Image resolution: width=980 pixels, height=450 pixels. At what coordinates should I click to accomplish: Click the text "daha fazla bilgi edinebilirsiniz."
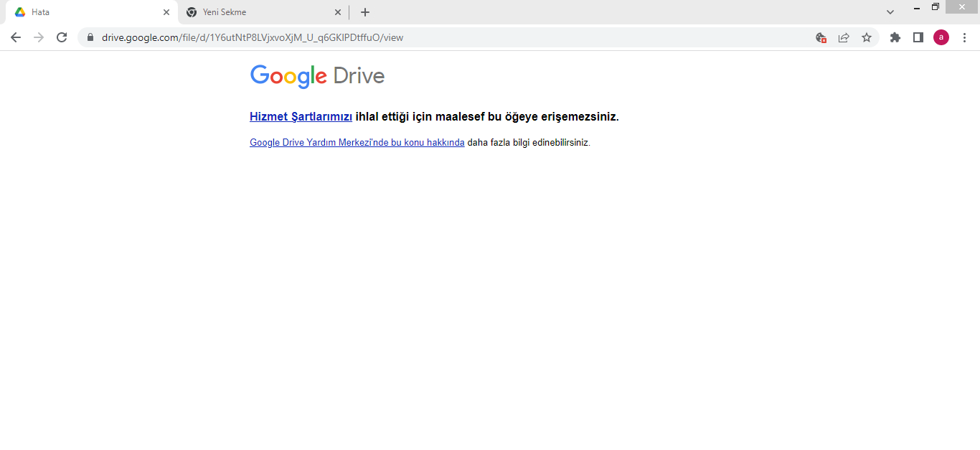[529, 143]
